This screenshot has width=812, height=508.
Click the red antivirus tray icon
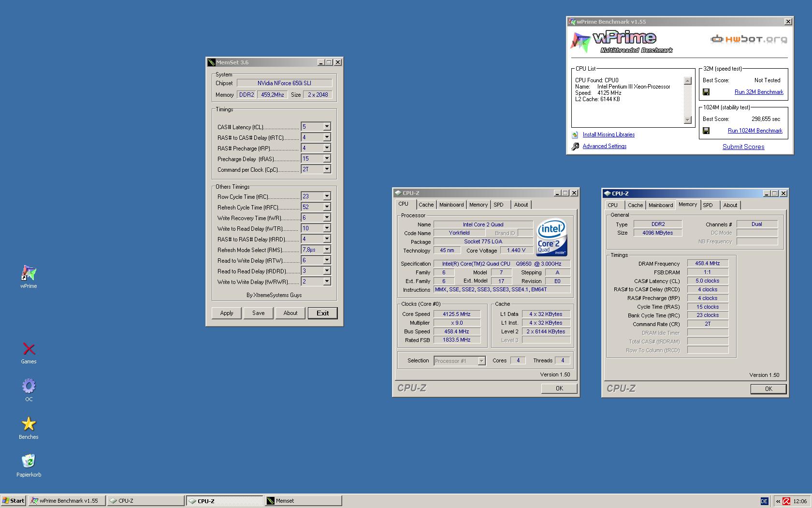pos(786,501)
